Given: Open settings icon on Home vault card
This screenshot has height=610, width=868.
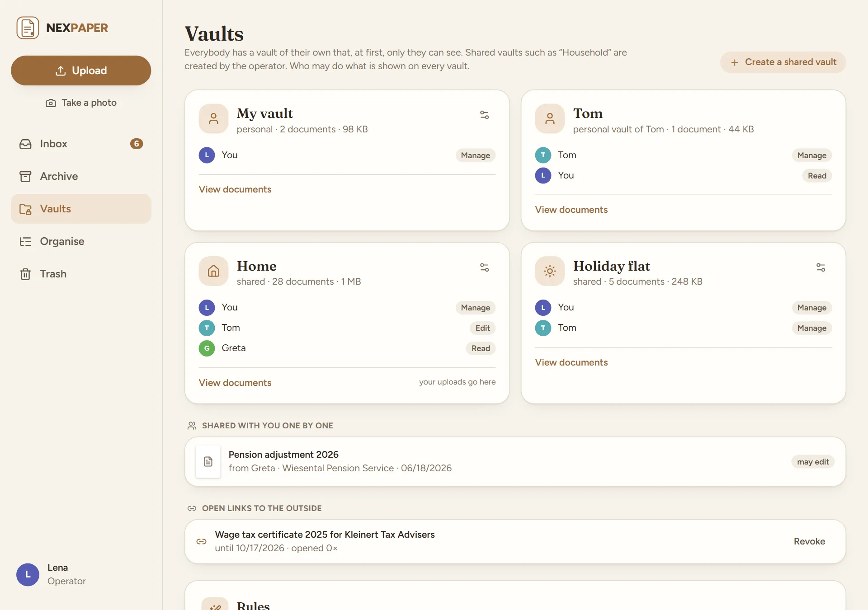Looking at the screenshot, I should [x=484, y=267].
